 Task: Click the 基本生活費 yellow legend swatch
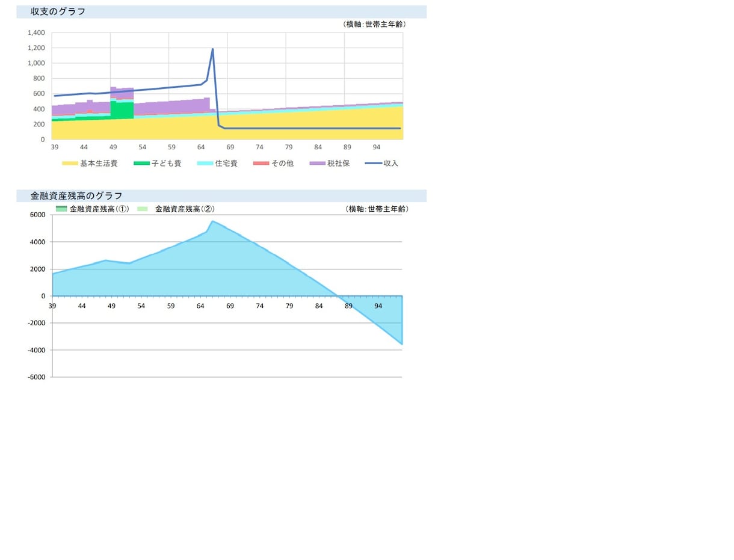click(70, 164)
